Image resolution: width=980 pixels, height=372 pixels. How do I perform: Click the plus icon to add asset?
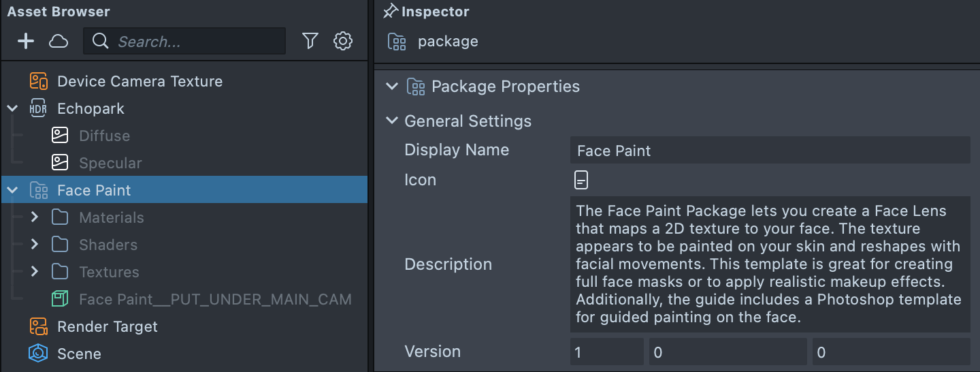click(x=26, y=42)
